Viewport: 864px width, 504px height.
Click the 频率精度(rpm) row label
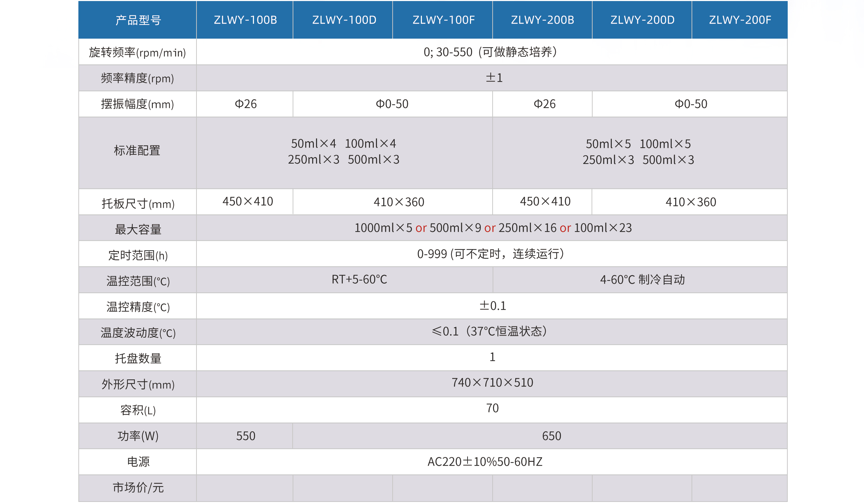tap(137, 78)
